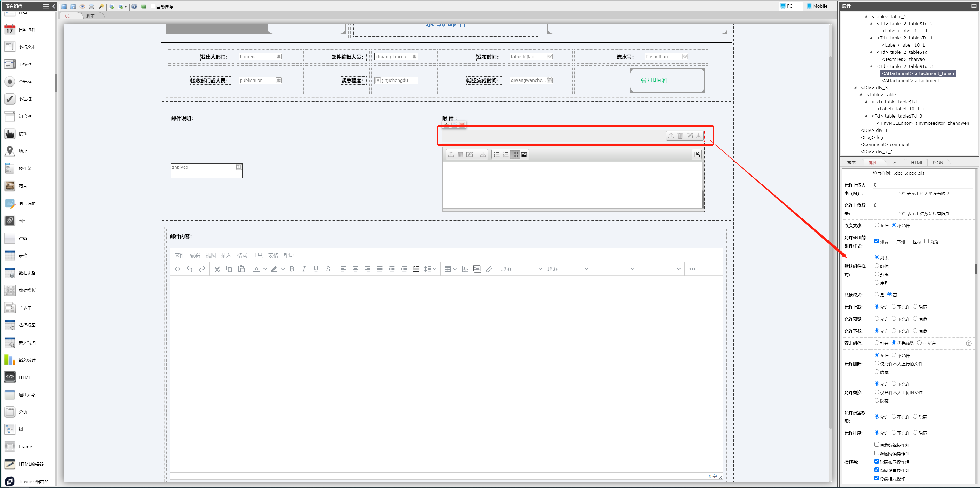Viewport: 980px width, 488px height.
Task: Open the 事件 properties tab
Action: [894, 163]
